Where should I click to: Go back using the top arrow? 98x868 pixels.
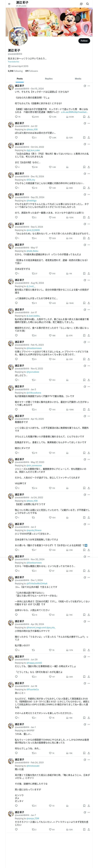[x=9, y=4]
